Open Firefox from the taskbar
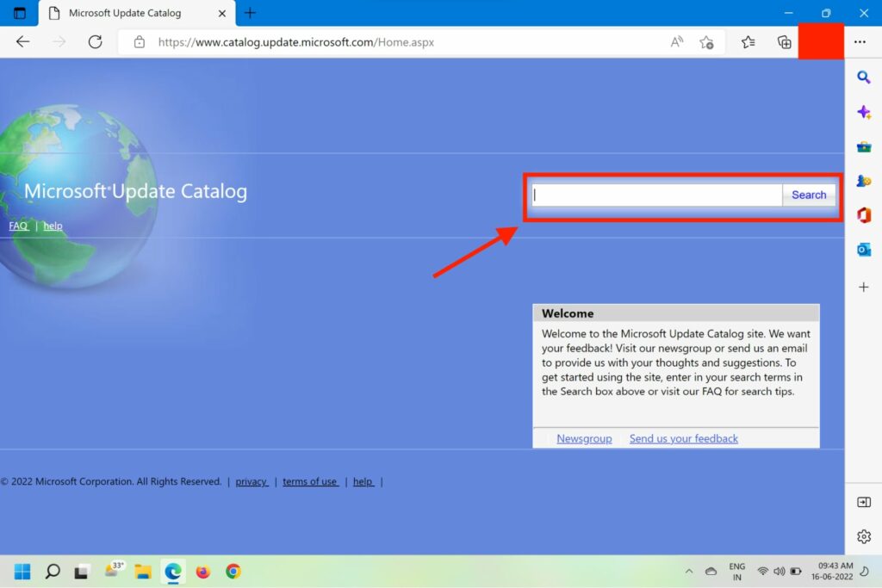882x588 pixels. [203, 571]
